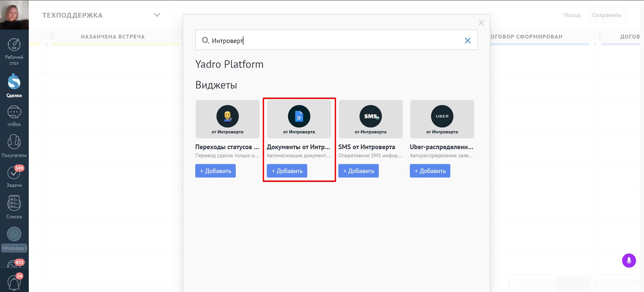Click the Сохранить button
The width and height of the screenshot is (644, 292).
[x=606, y=15]
